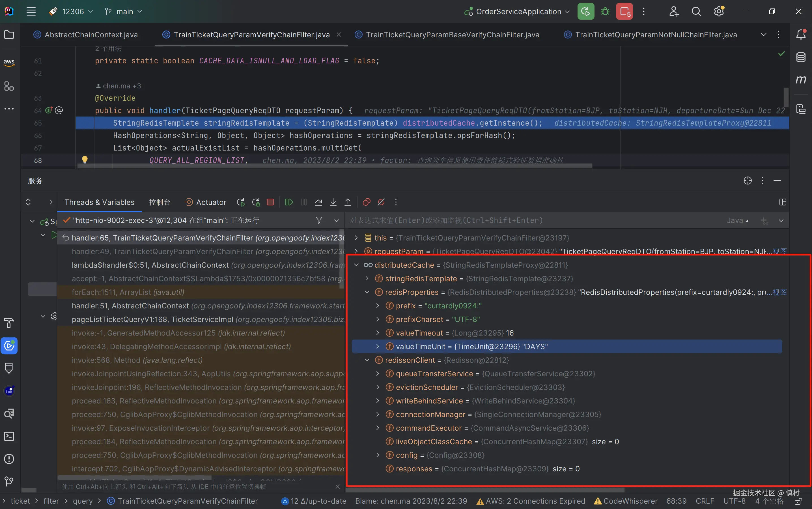The image size is (812, 509).
Task: Open the Database tool window icon
Action: tap(801, 57)
